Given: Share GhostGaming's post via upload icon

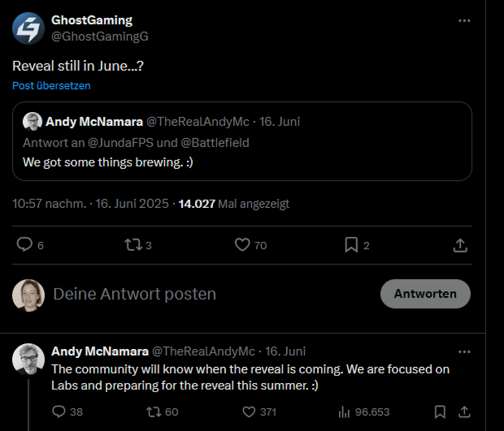Looking at the screenshot, I should (460, 245).
